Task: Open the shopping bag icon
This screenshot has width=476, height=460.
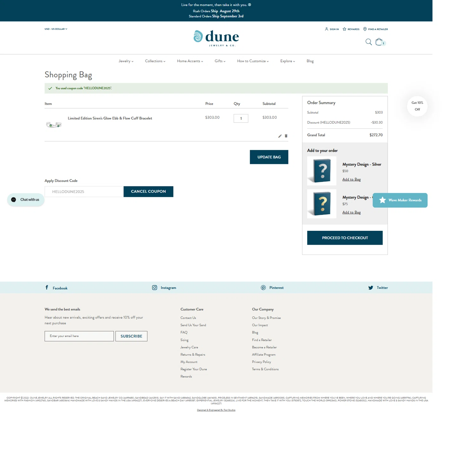Action: [x=379, y=42]
